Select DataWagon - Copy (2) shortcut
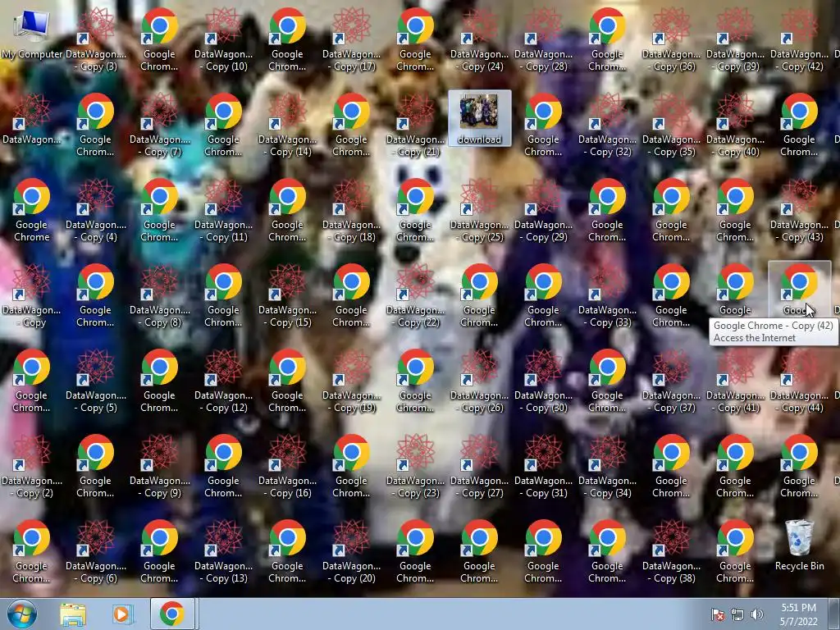Viewport: 840px width, 630px height. point(32,464)
